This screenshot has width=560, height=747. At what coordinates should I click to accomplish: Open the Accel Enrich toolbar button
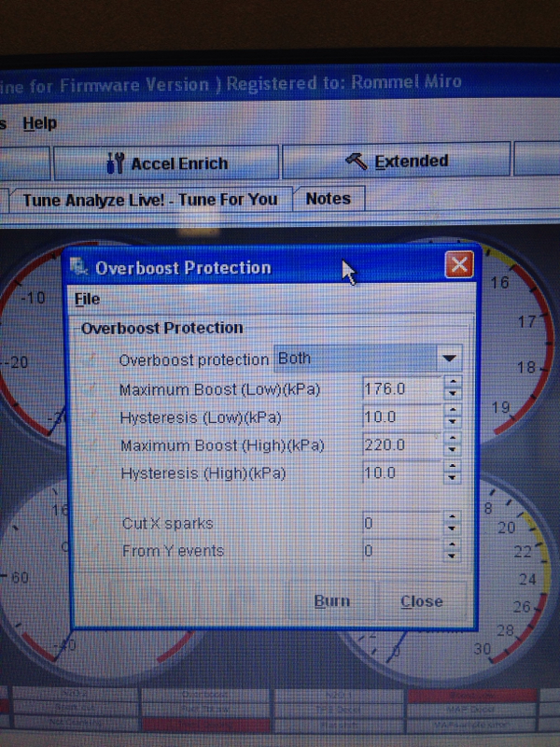point(166,162)
